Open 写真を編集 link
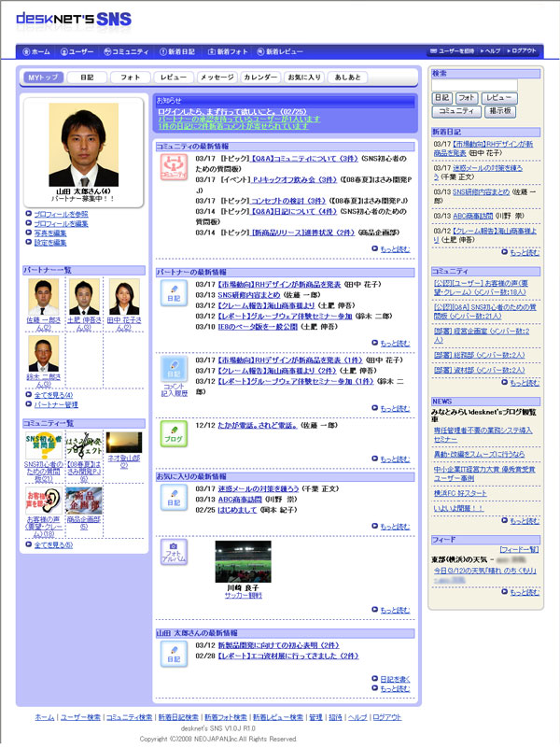Screen dimensions: 560x748 [x=50, y=233]
